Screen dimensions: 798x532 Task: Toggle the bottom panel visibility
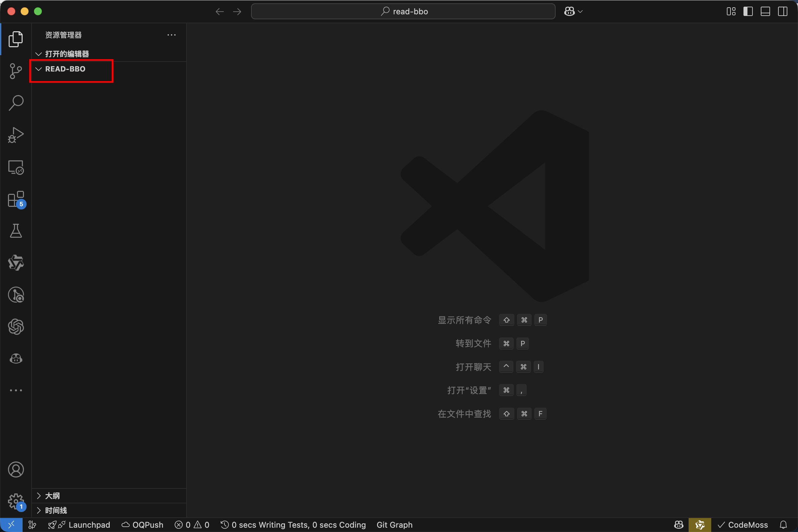coord(765,12)
